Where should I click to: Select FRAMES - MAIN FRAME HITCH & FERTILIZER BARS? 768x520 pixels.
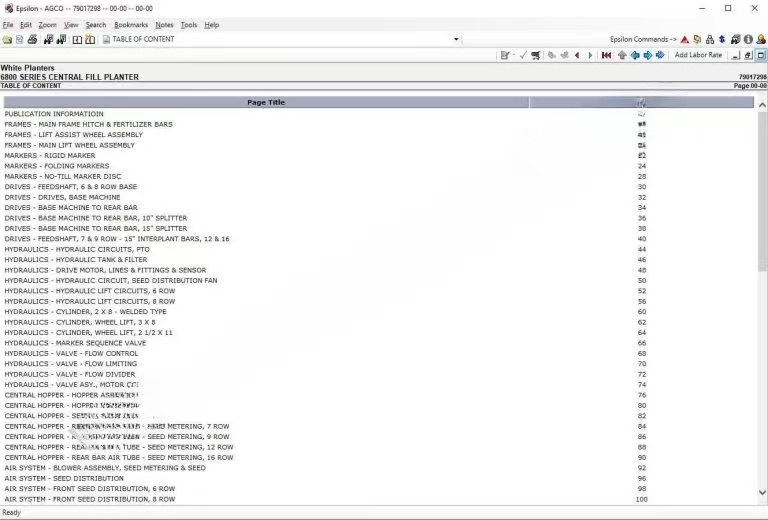tap(378, 124)
